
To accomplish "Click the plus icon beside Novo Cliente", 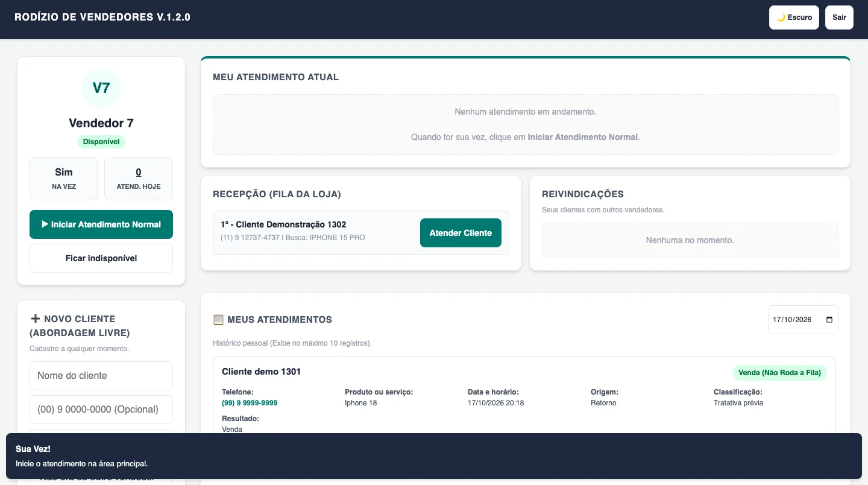I will [35, 319].
